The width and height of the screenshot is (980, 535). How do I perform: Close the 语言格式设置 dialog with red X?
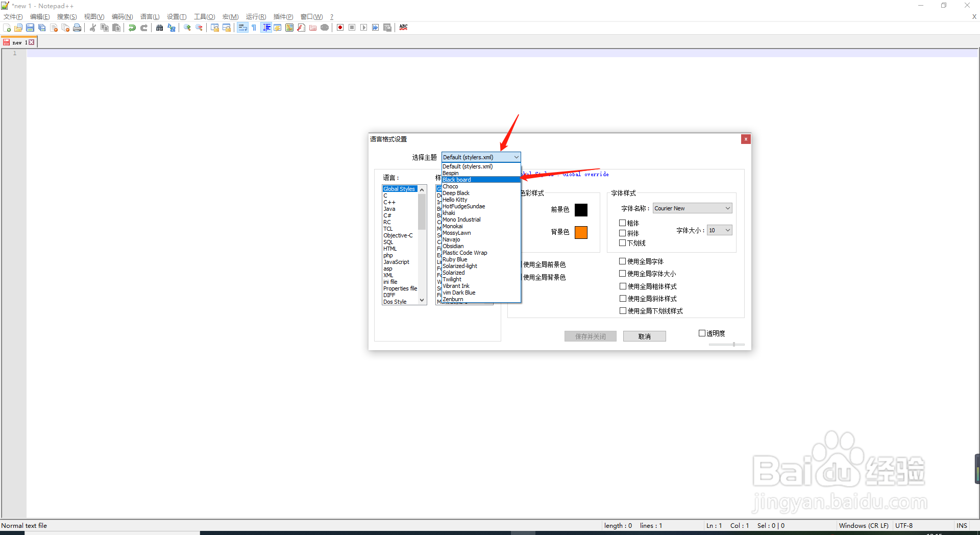pos(746,139)
